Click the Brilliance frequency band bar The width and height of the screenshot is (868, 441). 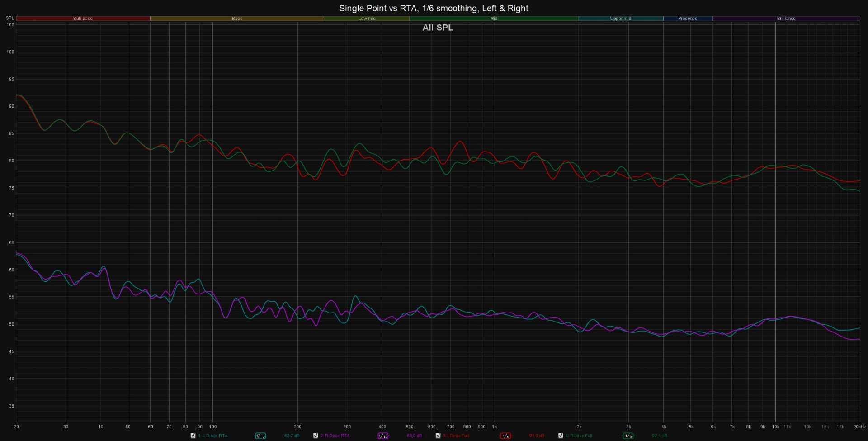[786, 19]
